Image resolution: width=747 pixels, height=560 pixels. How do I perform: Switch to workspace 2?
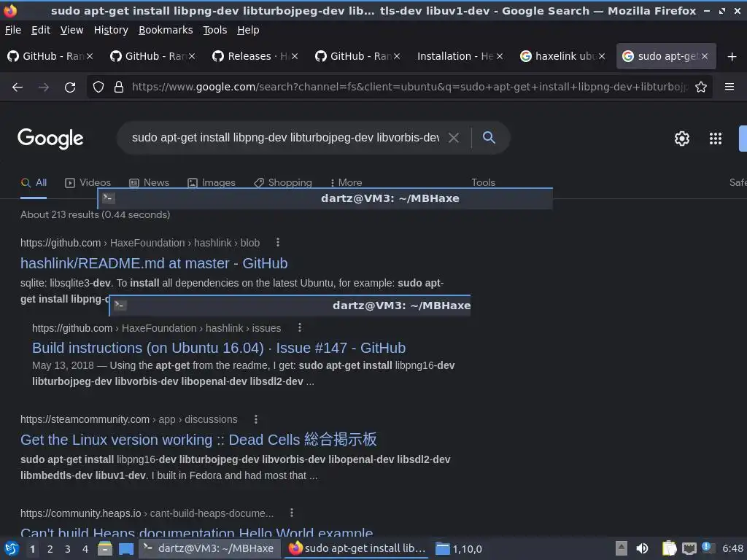(50, 549)
